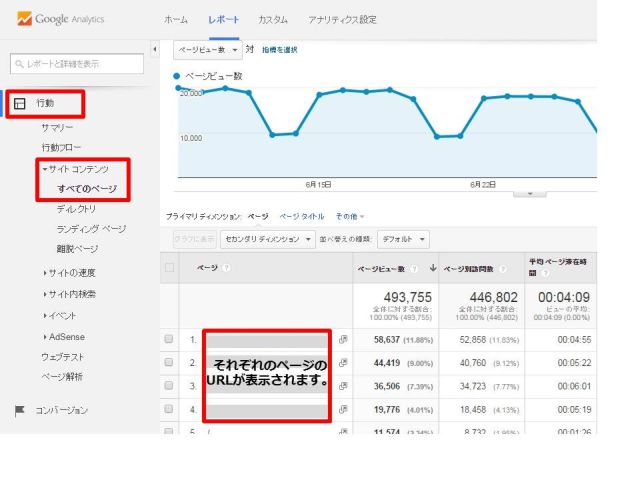Click the search magnifier icon in sidebar
Image resolution: width=640 pixels, height=480 pixels.
[x=19, y=64]
